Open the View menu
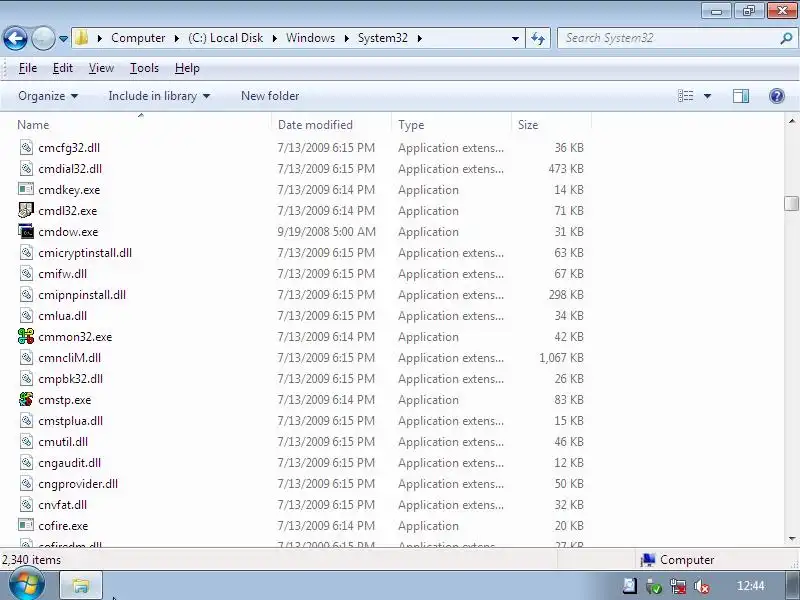 pos(101,68)
